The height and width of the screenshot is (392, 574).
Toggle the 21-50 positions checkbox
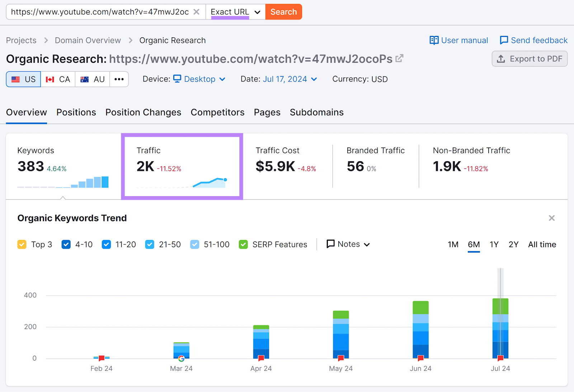pyautogui.click(x=150, y=245)
